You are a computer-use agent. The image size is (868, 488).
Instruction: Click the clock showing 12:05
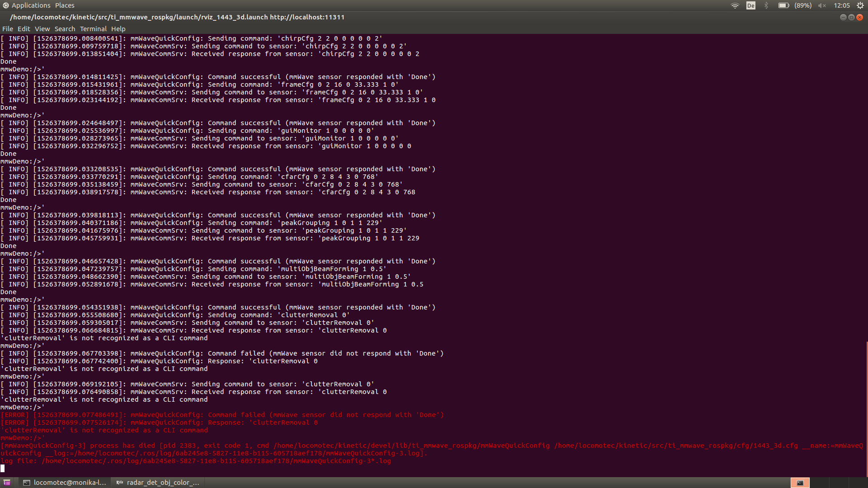point(841,5)
